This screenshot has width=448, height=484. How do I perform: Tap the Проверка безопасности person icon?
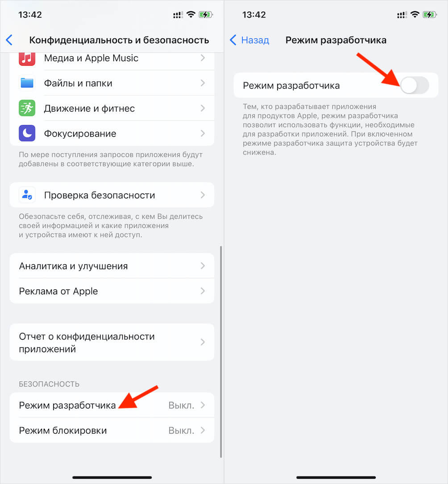(27, 195)
